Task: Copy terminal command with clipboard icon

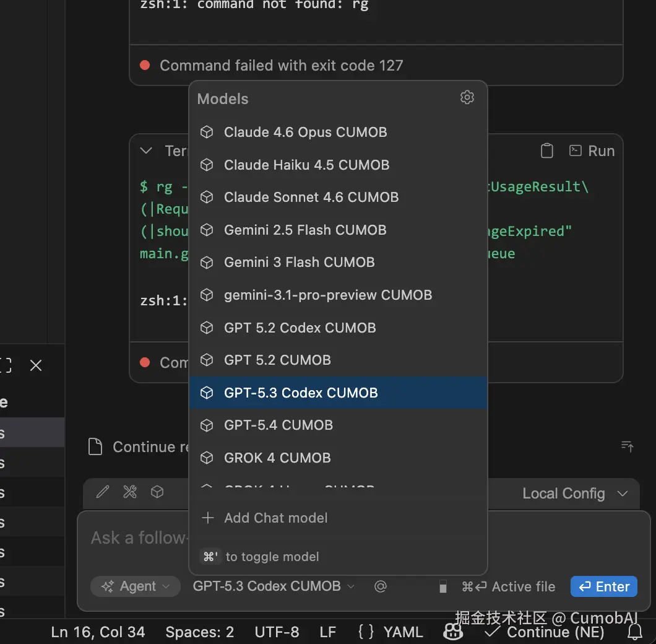Action: click(x=547, y=150)
